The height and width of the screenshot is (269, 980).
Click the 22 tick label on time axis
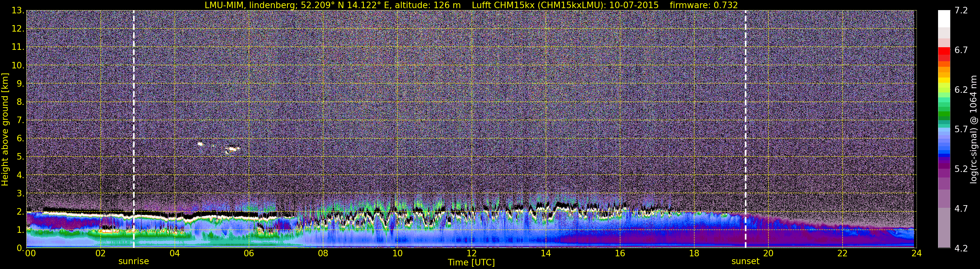[842, 253]
